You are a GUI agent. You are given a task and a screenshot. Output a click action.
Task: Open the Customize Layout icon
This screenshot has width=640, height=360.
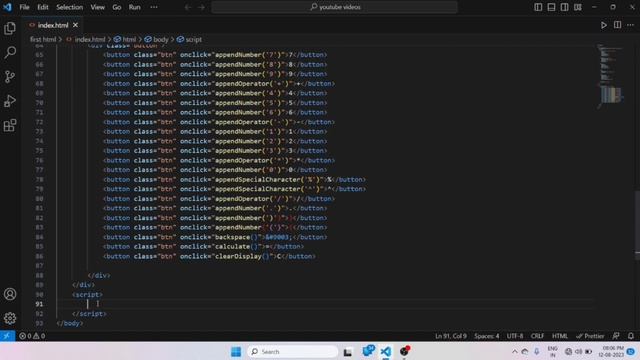(578, 7)
